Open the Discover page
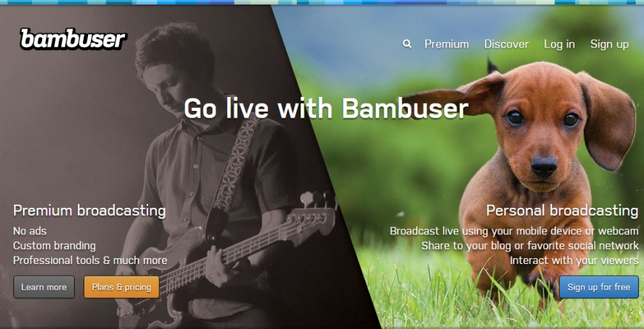 pyautogui.click(x=506, y=44)
